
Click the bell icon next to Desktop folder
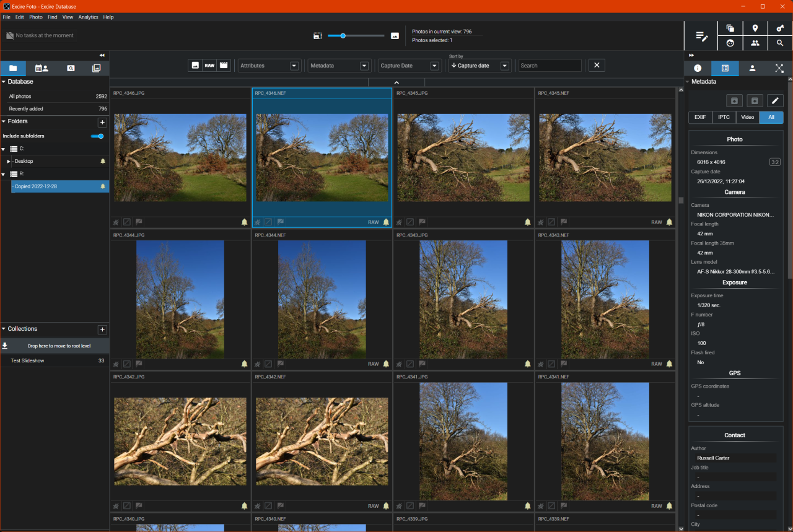(103, 161)
